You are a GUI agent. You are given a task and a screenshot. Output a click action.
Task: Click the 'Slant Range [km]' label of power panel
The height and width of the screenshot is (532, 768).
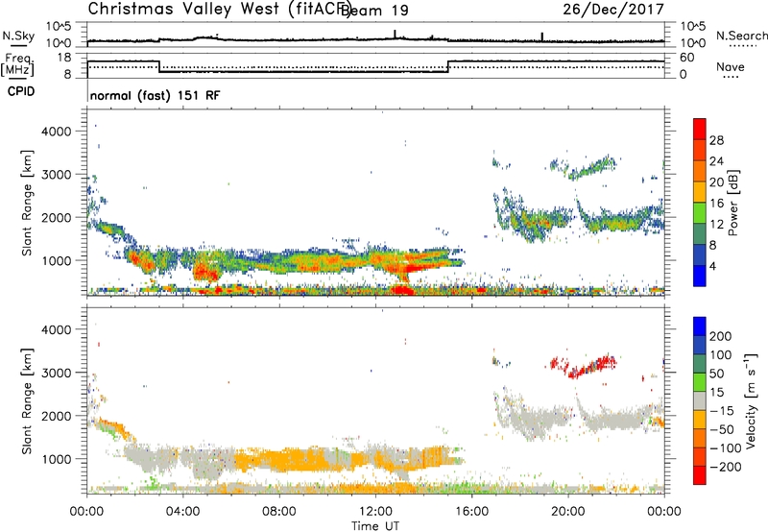(27, 203)
